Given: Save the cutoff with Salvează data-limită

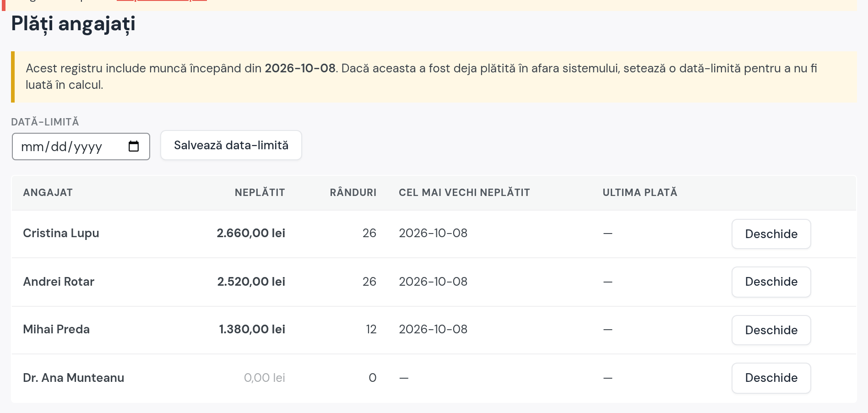Looking at the screenshot, I should [231, 145].
